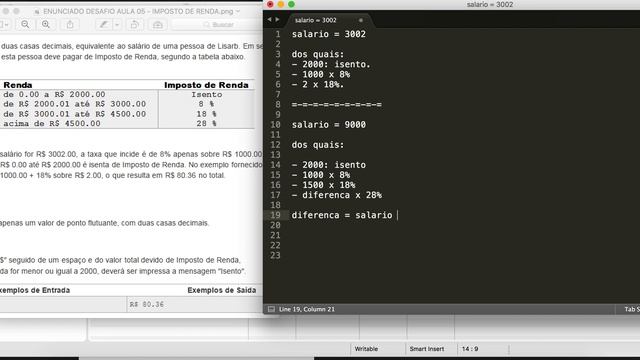This screenshot has width=640, height=360.
Task: Click the 'Imposto de Renda' table header
Action: pyautogui.click(x=206, y=85)
